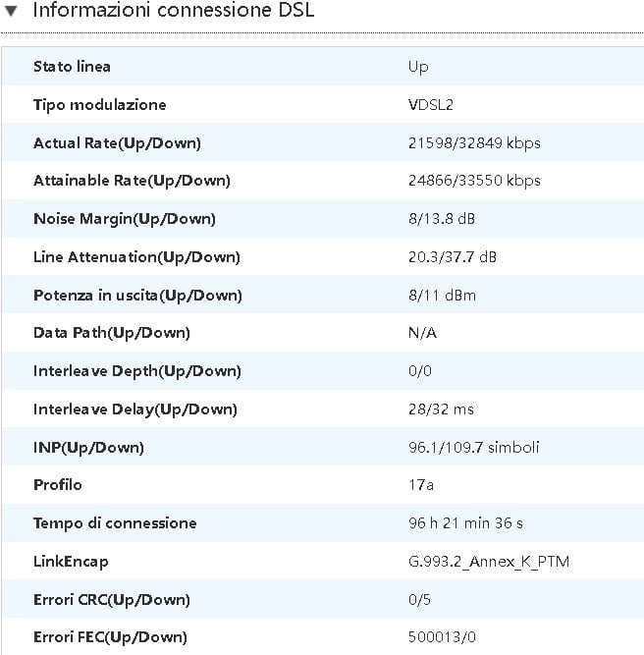Click the Errori FEC(Up/Down) label
The image size is (644, 655).
110,637
